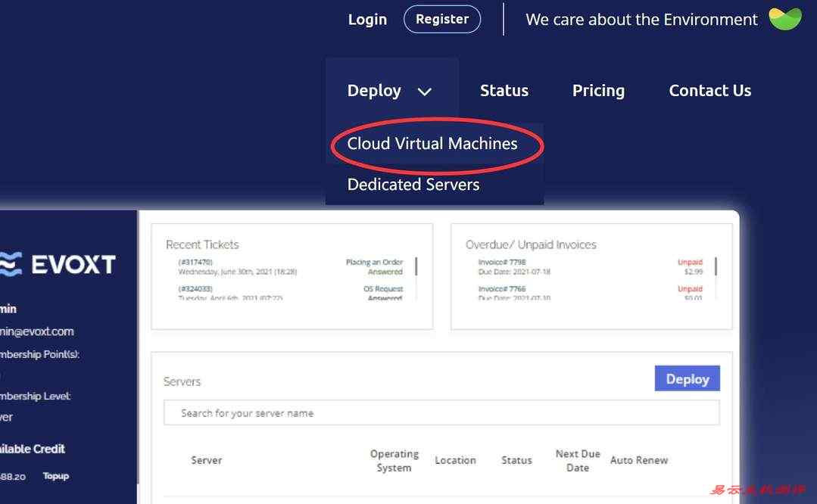The height and width of the screenshot is (504, 817).
Task: Click the Register button
Action: coord(442,19)
